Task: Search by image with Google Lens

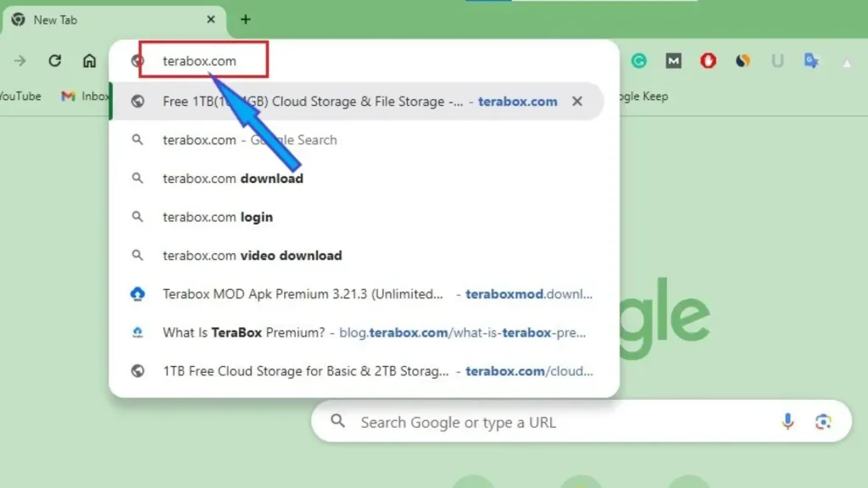Action: pyautogui.click(x=822, y=422)
